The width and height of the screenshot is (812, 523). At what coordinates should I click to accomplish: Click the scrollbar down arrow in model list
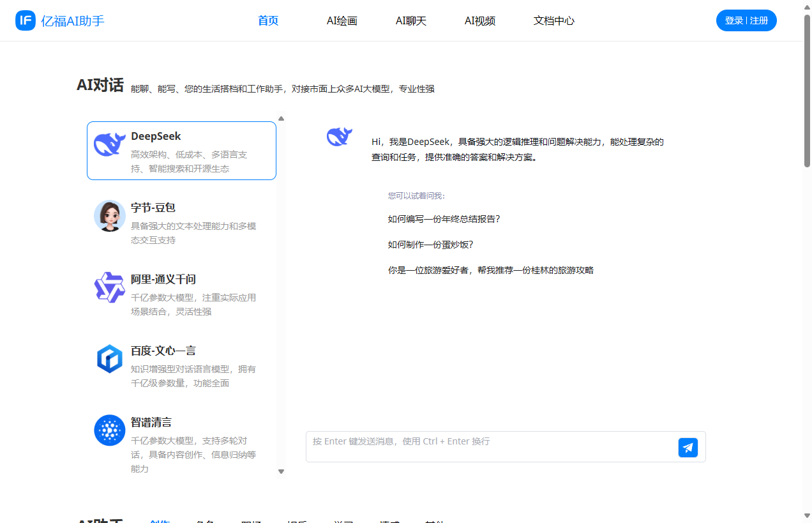pyautogui.click(x=280, y=471)
